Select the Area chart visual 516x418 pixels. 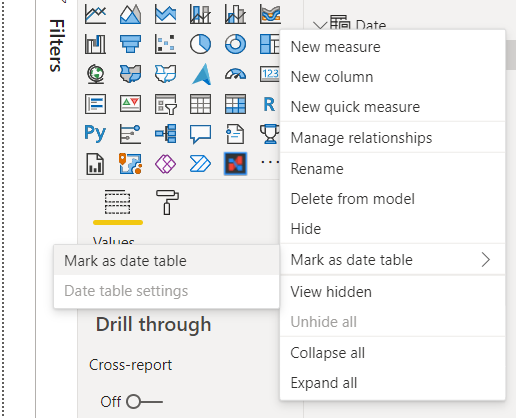tap(130, 14)
